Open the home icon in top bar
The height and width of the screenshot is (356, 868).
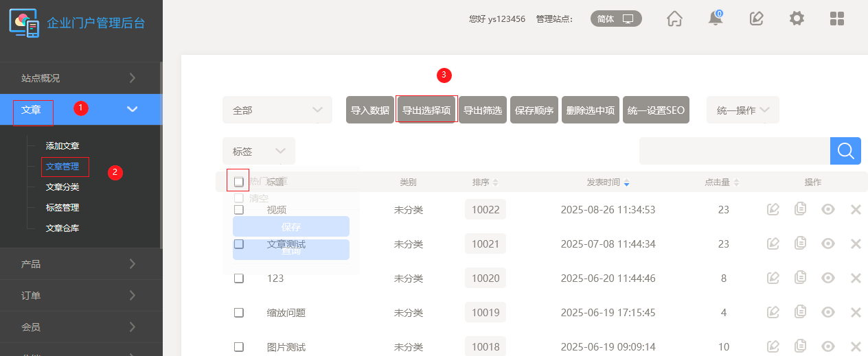coord(675,19)
